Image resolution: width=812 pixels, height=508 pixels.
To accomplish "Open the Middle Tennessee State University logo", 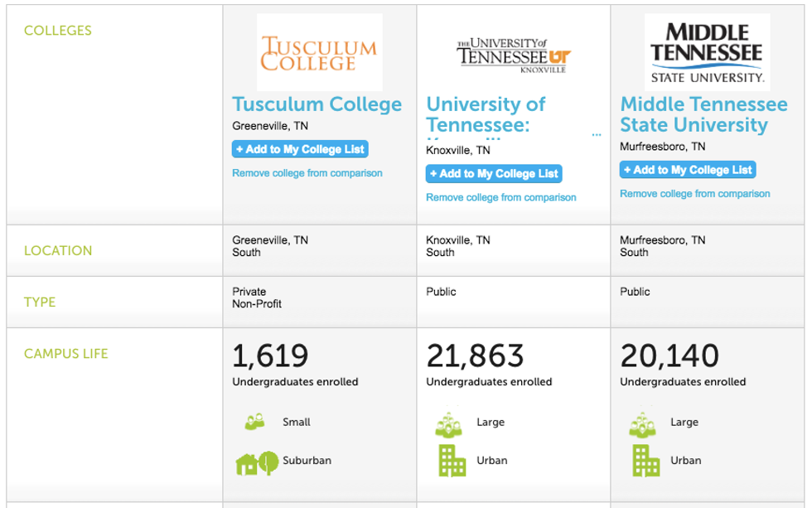I will [707, 52].
